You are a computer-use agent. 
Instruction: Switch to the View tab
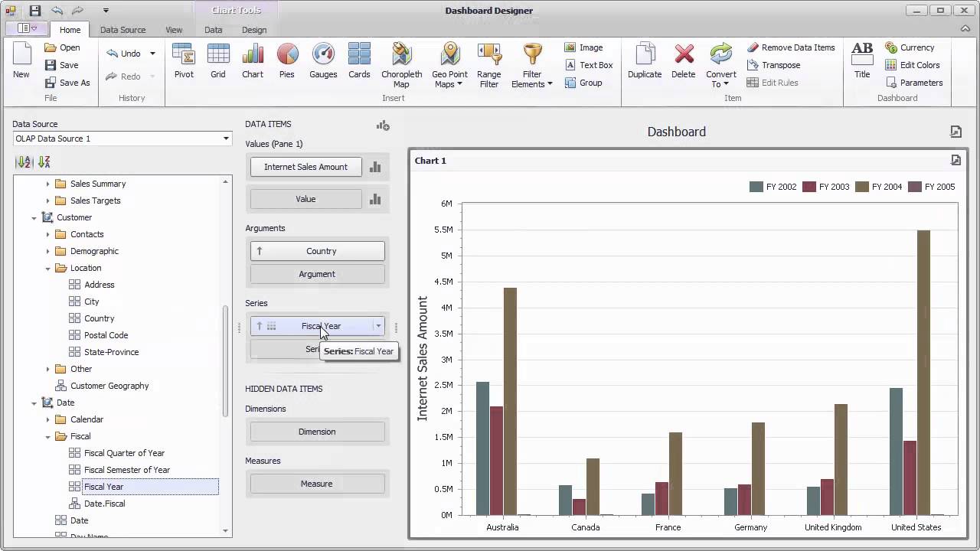(x=174, y=30)
